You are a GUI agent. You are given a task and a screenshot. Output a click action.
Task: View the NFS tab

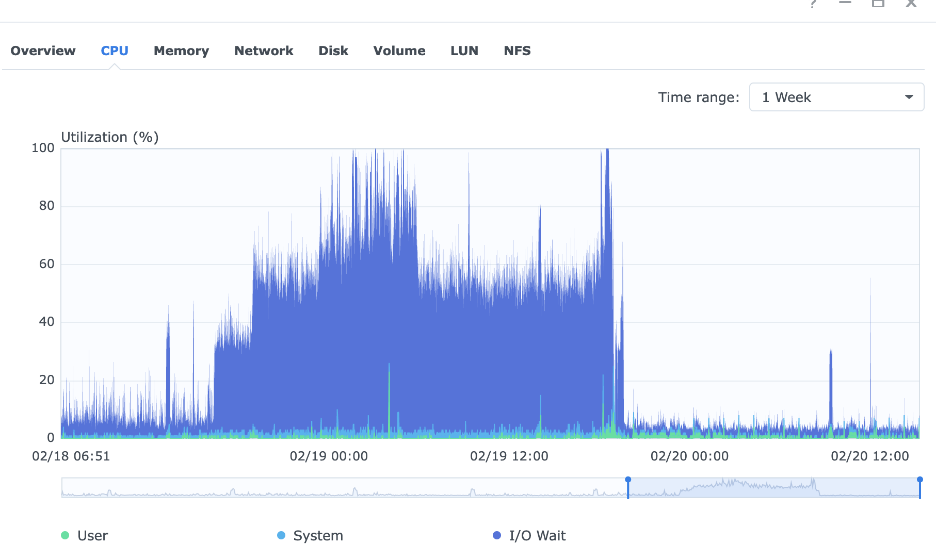[x=517, y=51]
